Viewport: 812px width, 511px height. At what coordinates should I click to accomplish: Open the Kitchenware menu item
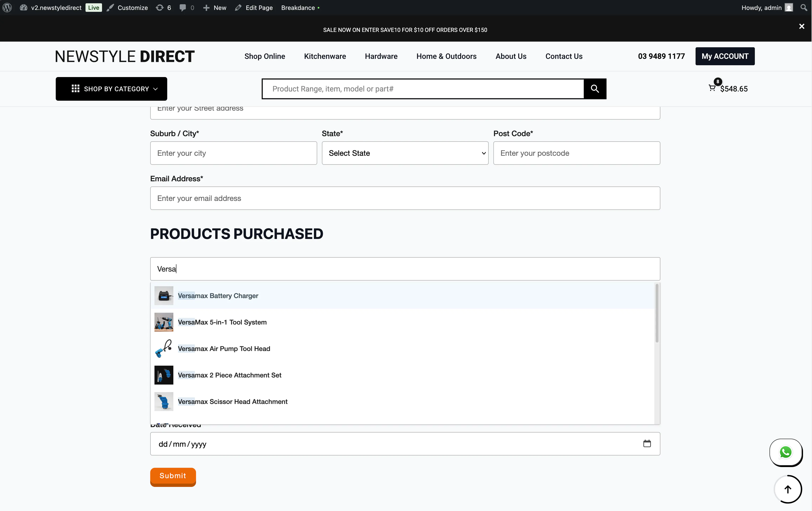pyautogui.click(x=325, y=56)
